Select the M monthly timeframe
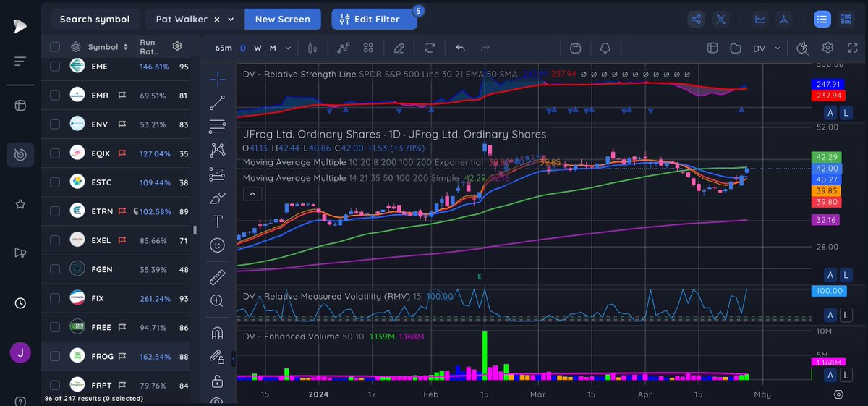The image size is (868, 406). click(x=273, y=48)
